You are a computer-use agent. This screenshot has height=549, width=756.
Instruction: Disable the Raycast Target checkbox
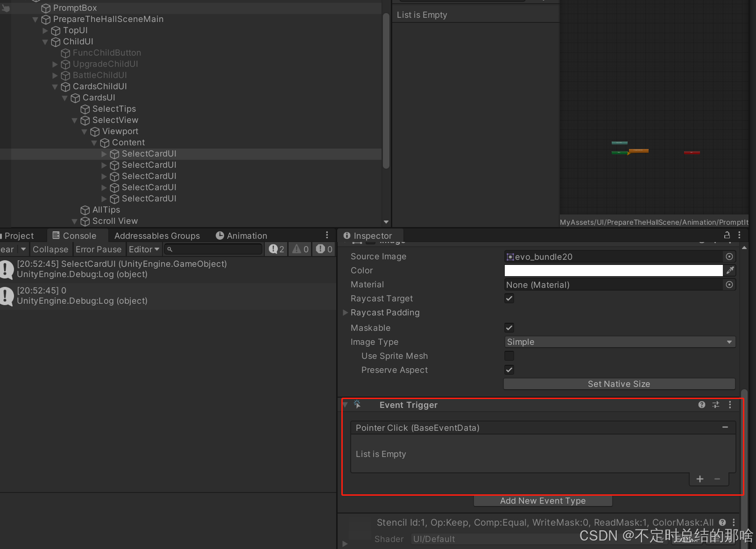(509, 299)
